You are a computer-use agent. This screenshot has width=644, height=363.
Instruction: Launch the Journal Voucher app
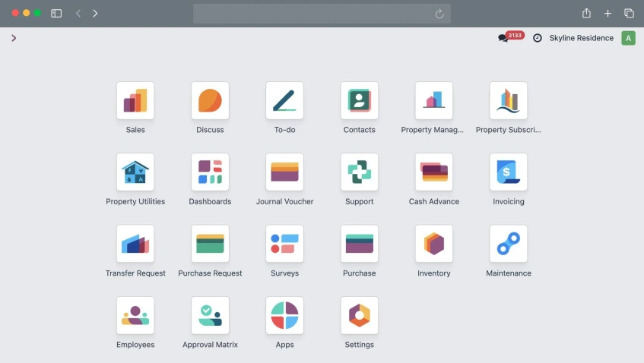click(x=284, y=172)
